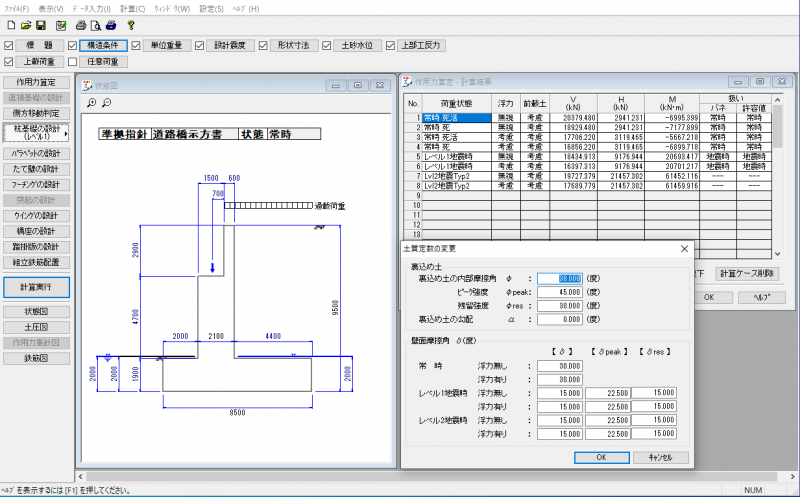Zoom out on the 状態図 window
800x497 pixels.
(106, 103)
